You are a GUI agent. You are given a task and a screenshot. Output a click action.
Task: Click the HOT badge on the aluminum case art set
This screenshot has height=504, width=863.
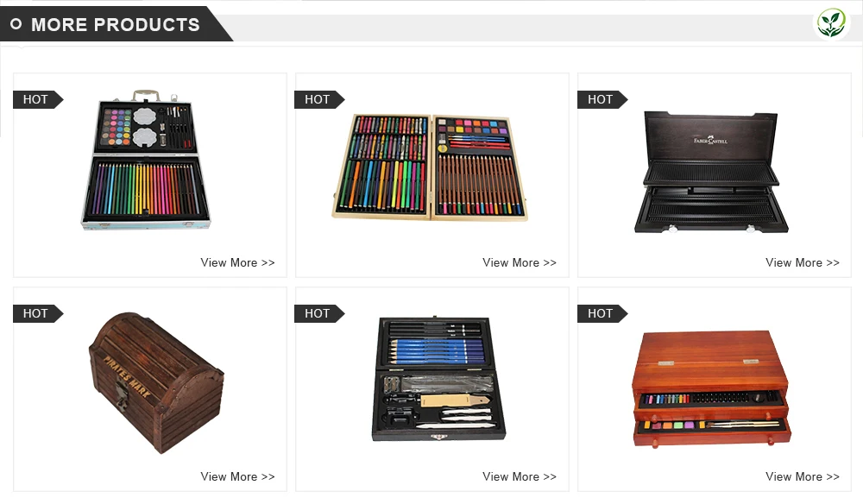pyautogui.click(x=38, y=99)
